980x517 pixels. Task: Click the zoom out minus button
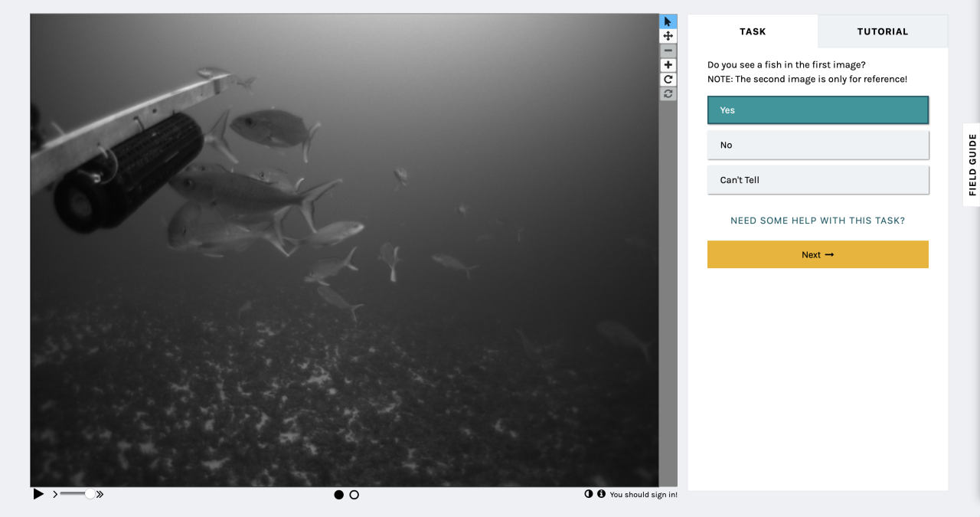click(x=668, y=51)
